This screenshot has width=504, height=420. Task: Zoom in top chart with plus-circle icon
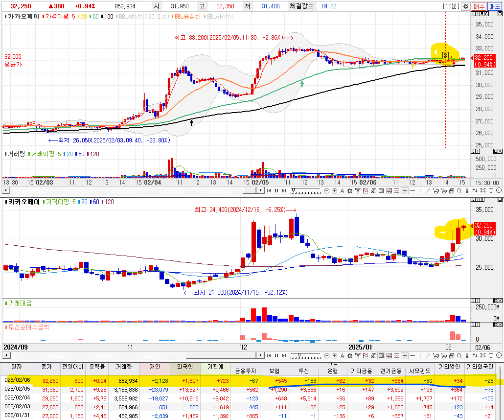click(x=334, y=191)
